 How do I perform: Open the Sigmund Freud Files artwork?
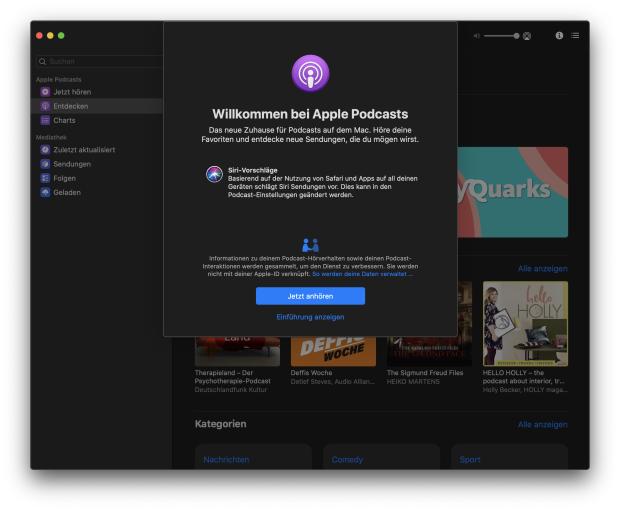pyautogui.click(x=429, y=351)
